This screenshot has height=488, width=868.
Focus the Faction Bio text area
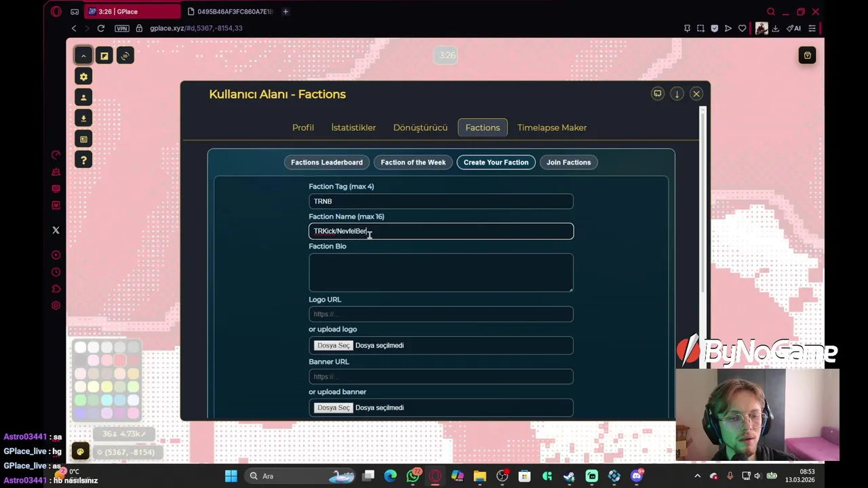pyautogui.click(x=441, y=272)
